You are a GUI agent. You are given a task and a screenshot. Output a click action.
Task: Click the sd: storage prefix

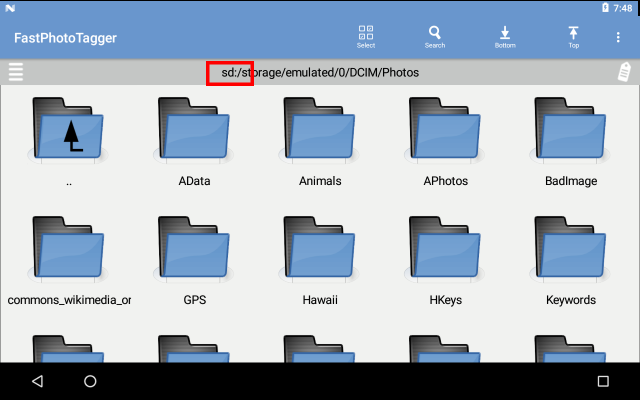tap(230, 73)
